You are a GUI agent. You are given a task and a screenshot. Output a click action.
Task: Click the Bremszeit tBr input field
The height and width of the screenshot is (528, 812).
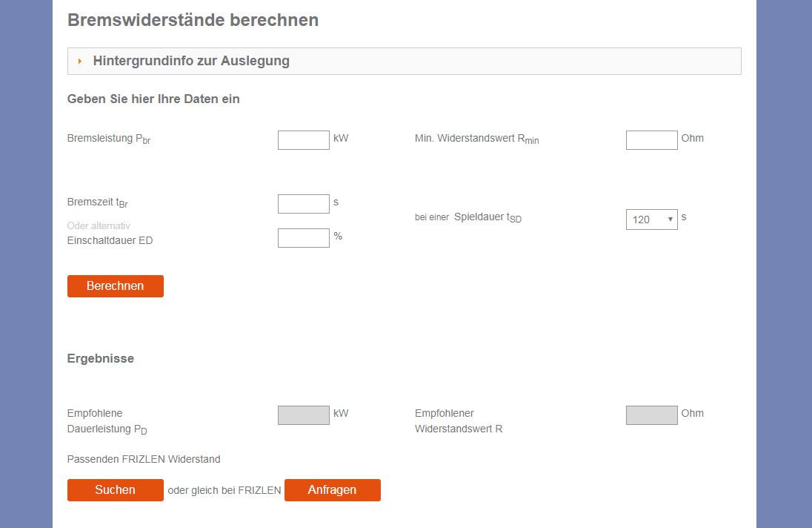tap(303, 203)
